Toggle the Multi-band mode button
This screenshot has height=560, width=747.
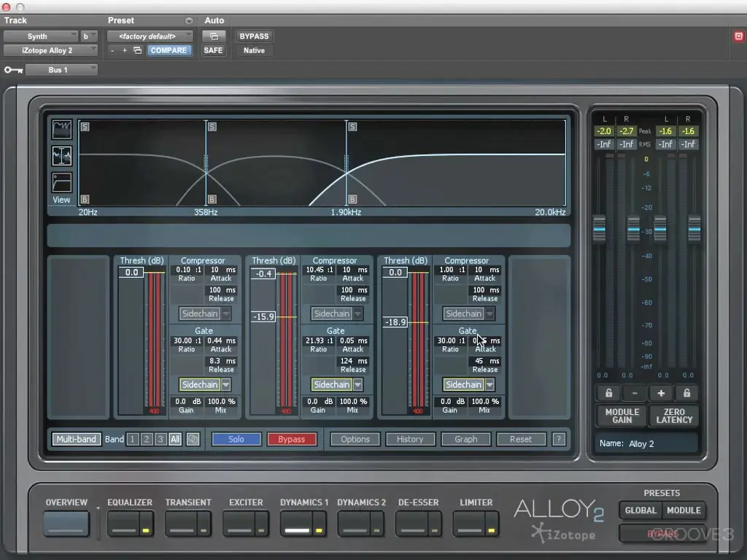[76, 439]
